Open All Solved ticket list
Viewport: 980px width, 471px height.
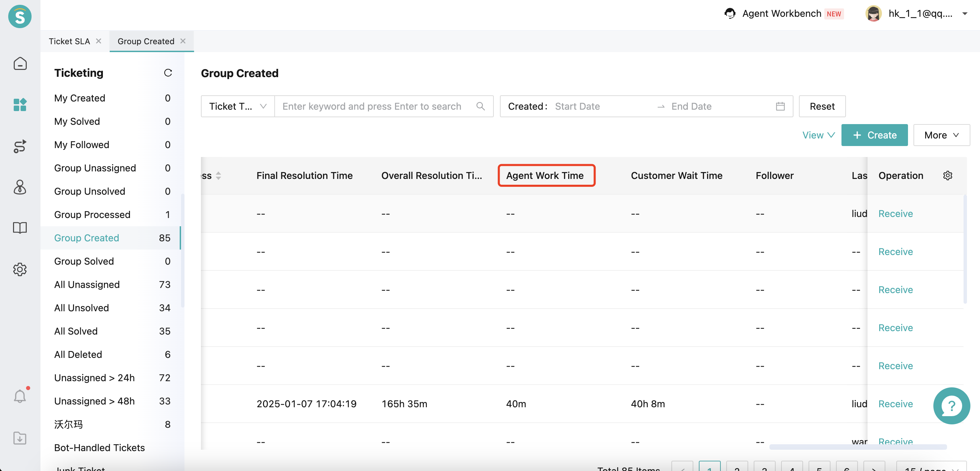112,331
